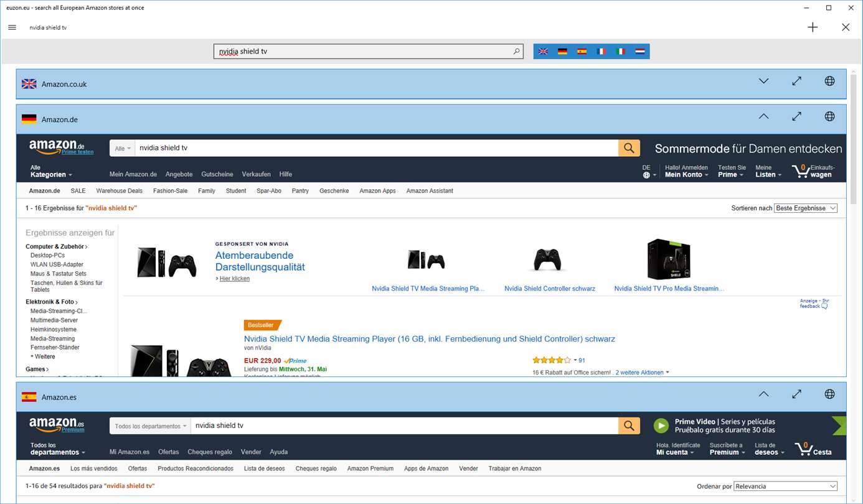The width and height of the screenshot is (863, 504).
Task: Open the Mi cuenta dropdown on Amazon.es
Action: [x=677, y=449]
